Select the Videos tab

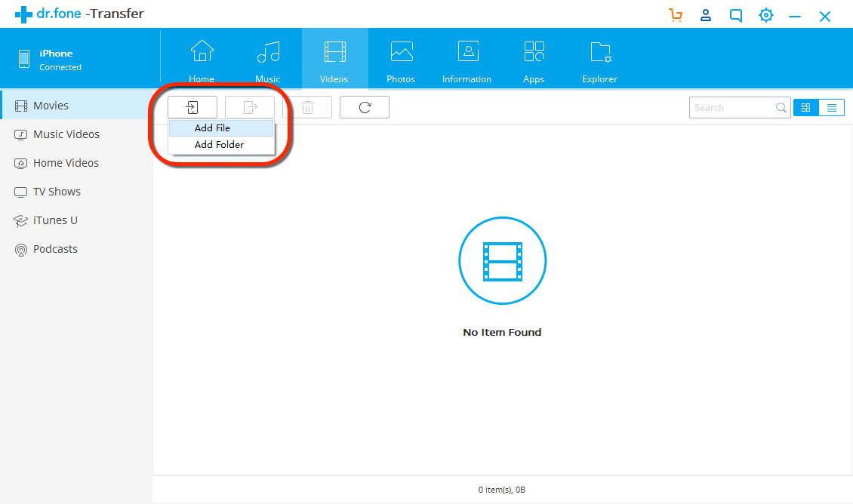tap(334, 59)
